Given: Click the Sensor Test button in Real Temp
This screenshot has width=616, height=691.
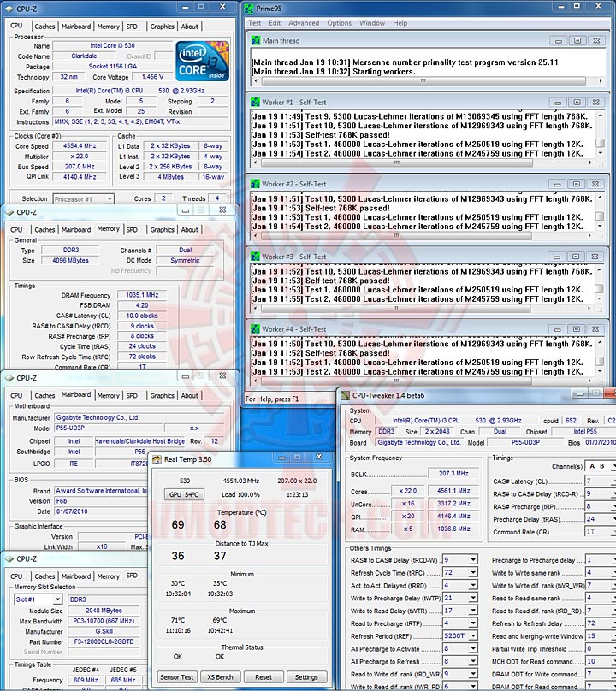Looking at the screenshot, I should click(x=176, y=677).
